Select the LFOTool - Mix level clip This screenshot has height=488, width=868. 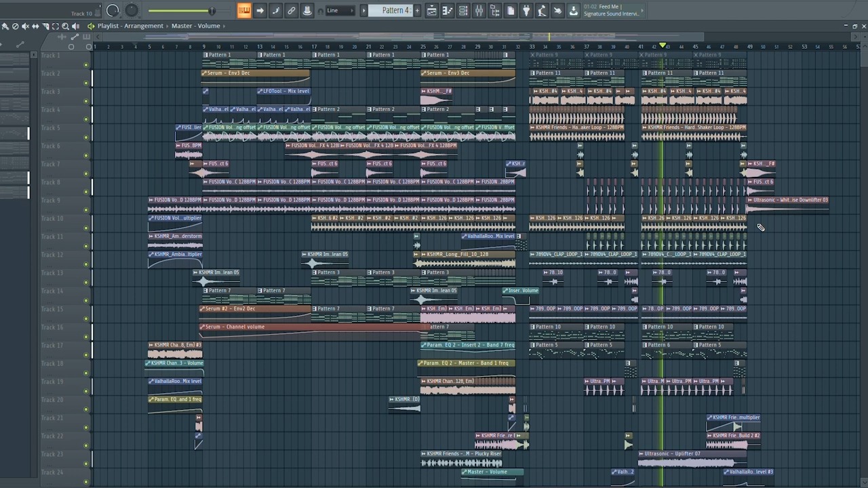283,95
